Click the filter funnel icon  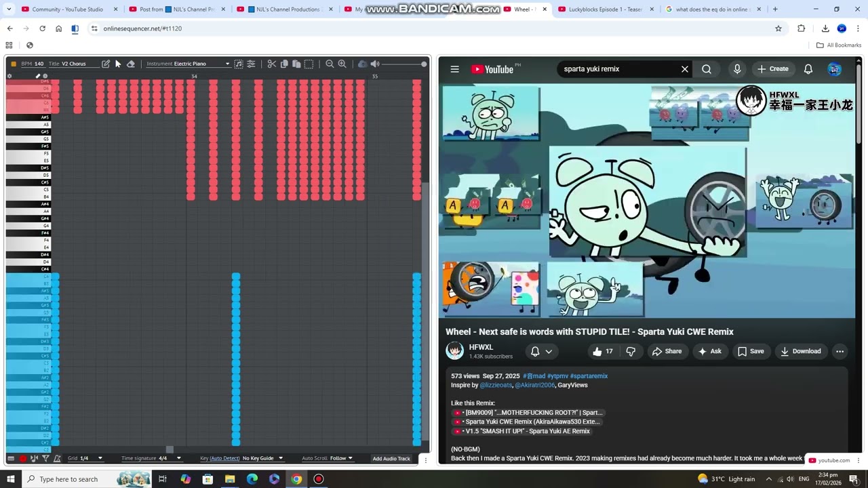point(45,459)
